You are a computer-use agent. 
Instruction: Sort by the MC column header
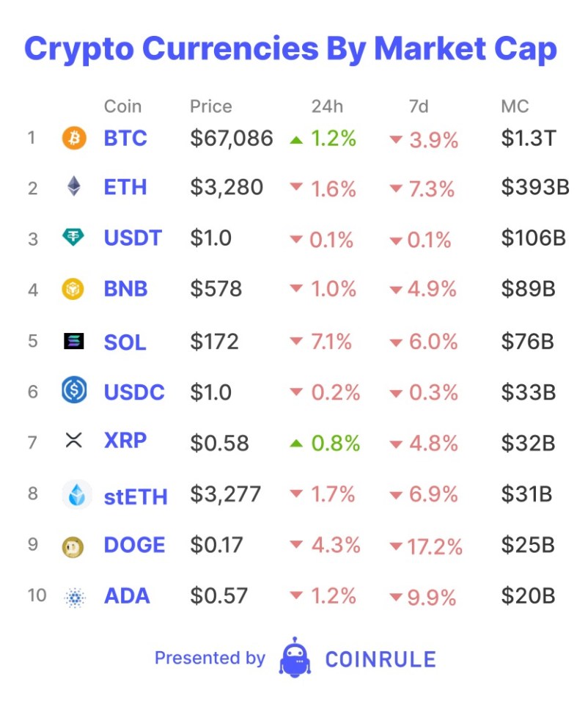[x=515, y=106]
